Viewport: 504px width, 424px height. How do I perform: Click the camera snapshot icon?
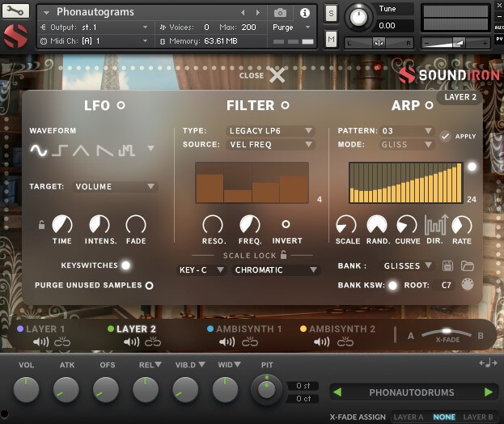pos(280,12)
